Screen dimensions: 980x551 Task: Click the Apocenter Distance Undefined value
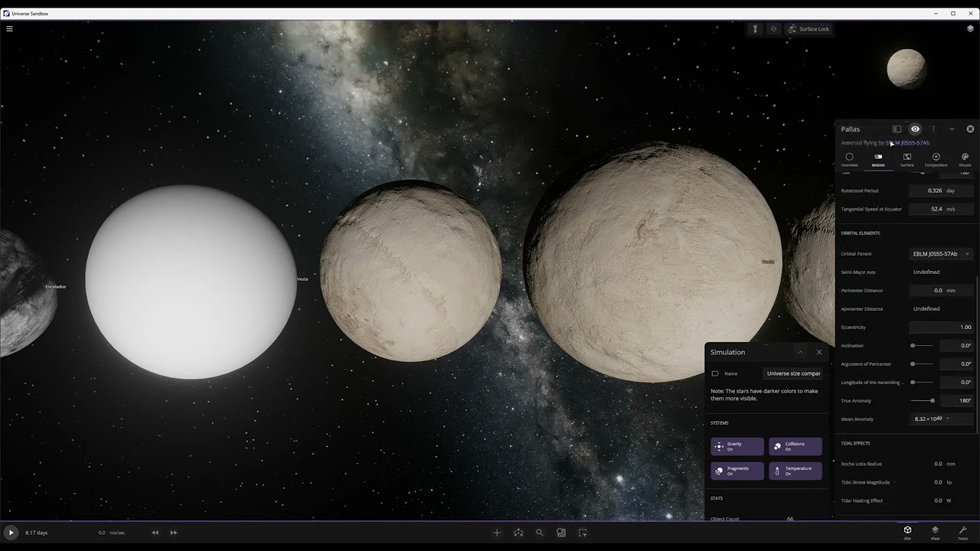coord(926,308)
